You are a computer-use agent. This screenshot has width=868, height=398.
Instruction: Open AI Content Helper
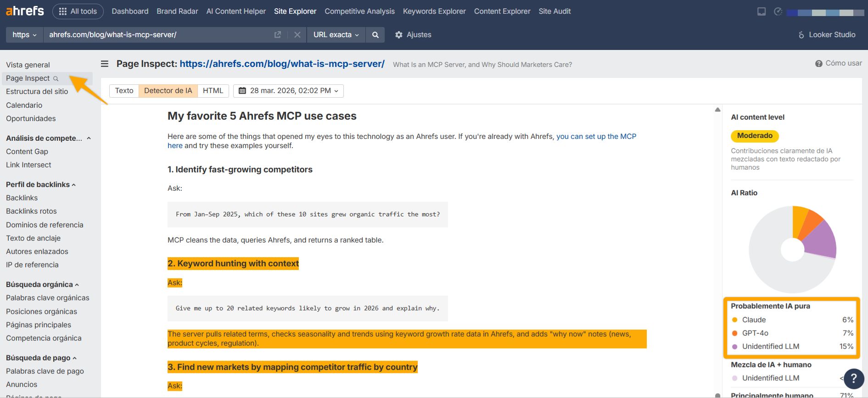point(236,11)
